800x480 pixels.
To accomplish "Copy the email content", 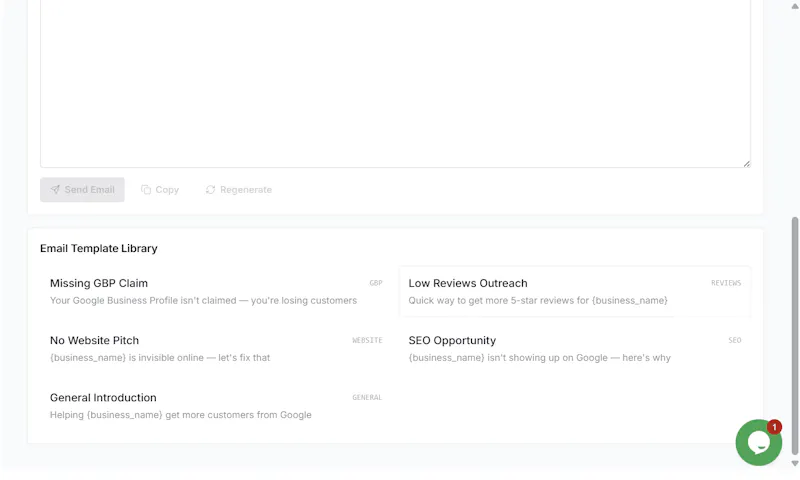I will pyautogui.click(x=160, y=190).
